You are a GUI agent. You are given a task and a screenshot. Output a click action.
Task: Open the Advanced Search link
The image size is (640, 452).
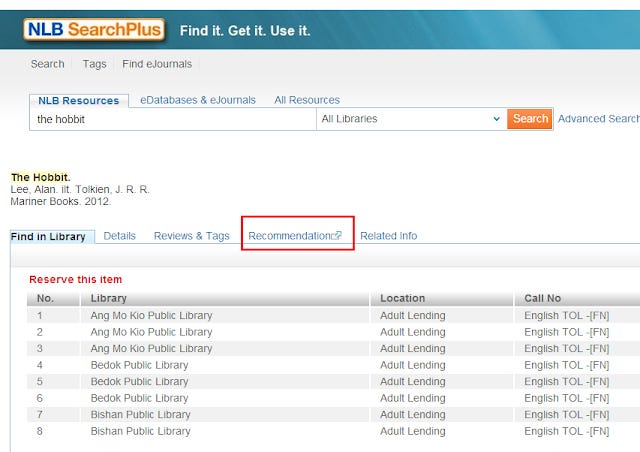click(598, 119)
